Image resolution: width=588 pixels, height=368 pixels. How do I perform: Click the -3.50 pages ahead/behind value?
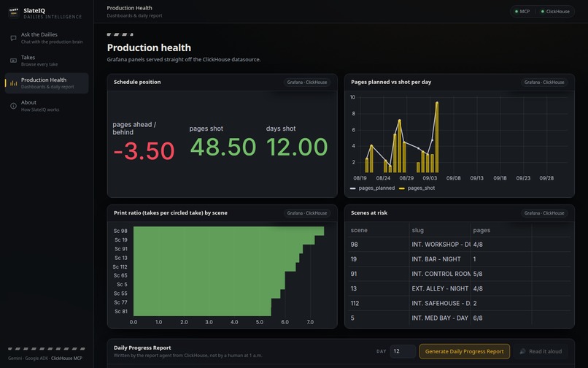pyautogui.click(x=144, y=151)
